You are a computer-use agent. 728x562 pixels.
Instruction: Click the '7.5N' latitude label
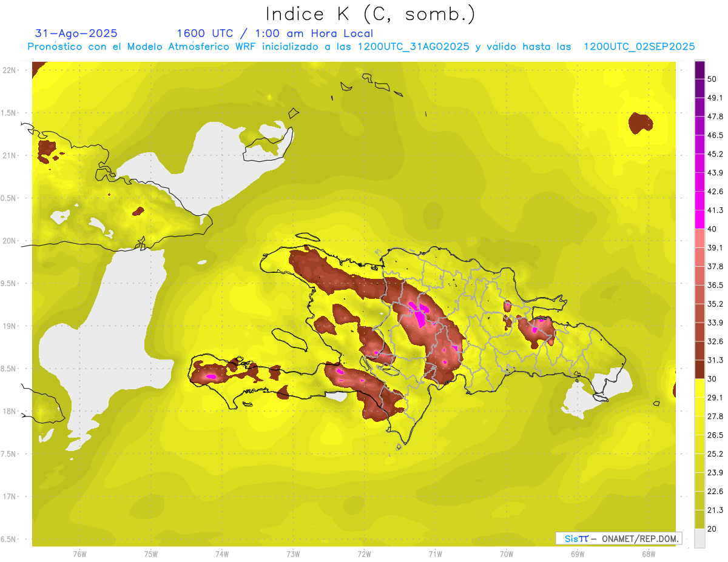point(8,454)
